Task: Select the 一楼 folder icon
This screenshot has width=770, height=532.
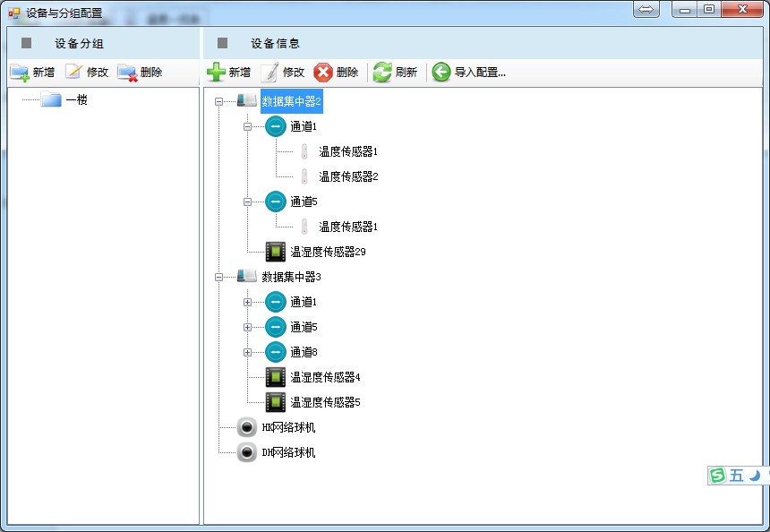Action: [51, 99]
